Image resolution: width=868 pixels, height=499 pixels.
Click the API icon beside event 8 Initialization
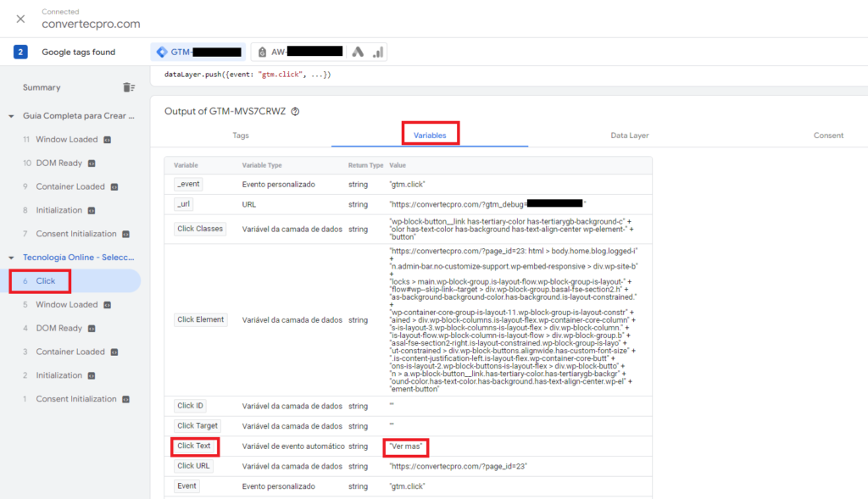(x=92, y=210)
